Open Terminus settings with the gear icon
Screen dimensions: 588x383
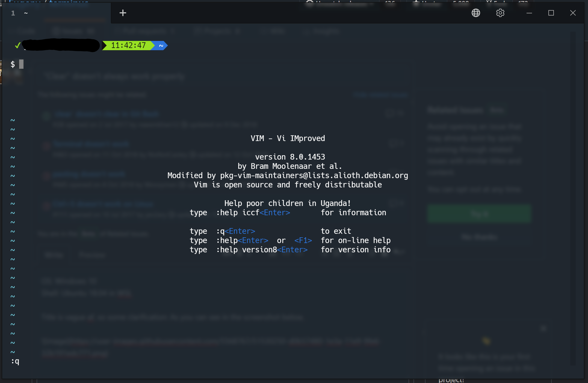point(500,13)
